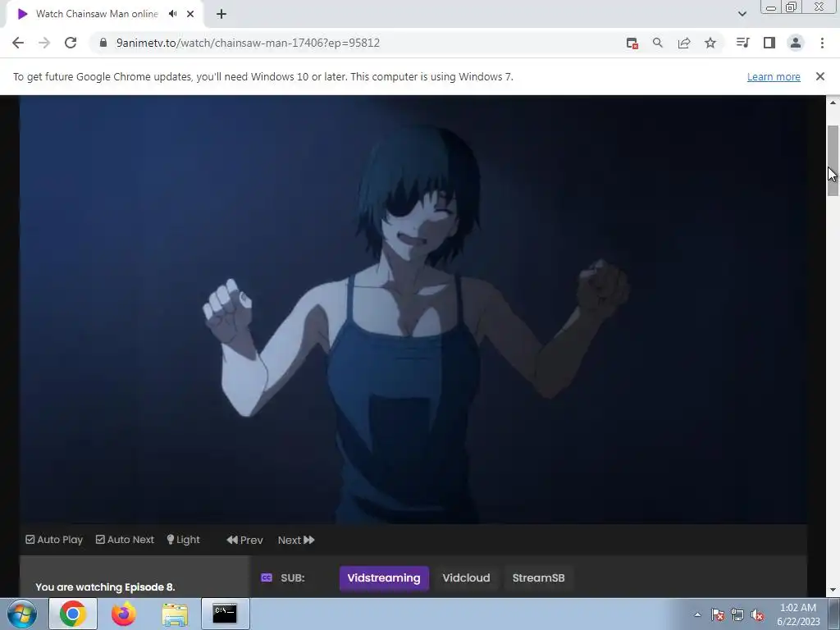
Task: Click the address bar URL
Action: [x=248, y=43]
